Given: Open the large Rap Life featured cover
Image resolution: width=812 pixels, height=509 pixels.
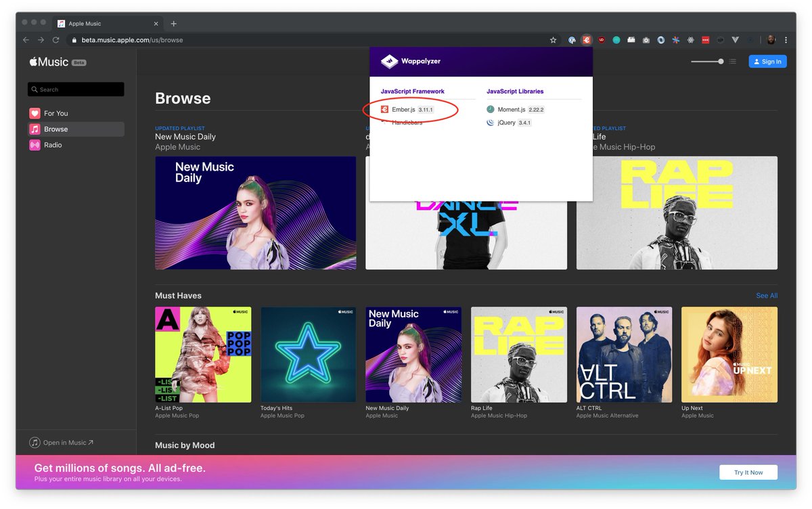Looking at the screenshot, I should point(677,213).
